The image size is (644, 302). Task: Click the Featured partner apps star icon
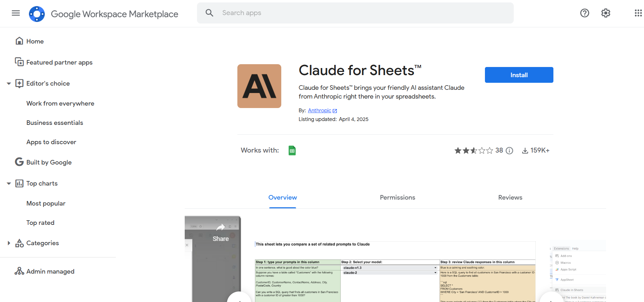click(x=19, y=62)
